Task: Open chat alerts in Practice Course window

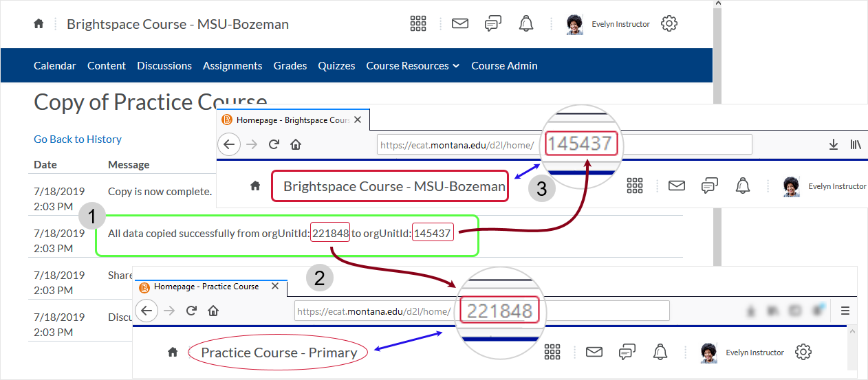Action: (627, 352)
